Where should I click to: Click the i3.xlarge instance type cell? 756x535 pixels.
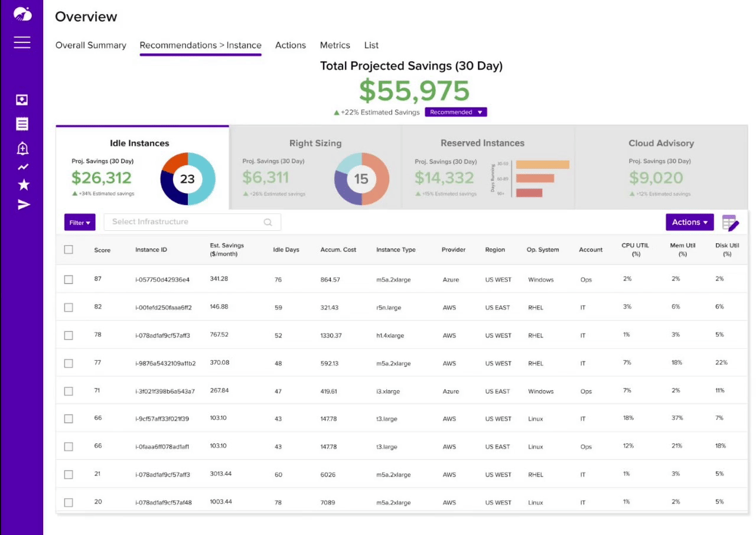pos(387,392)
